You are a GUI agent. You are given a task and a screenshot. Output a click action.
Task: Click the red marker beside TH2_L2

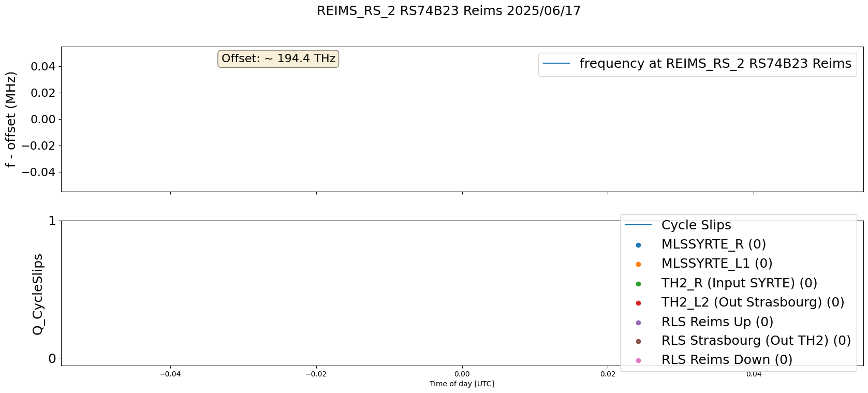(x=638, y=303)
